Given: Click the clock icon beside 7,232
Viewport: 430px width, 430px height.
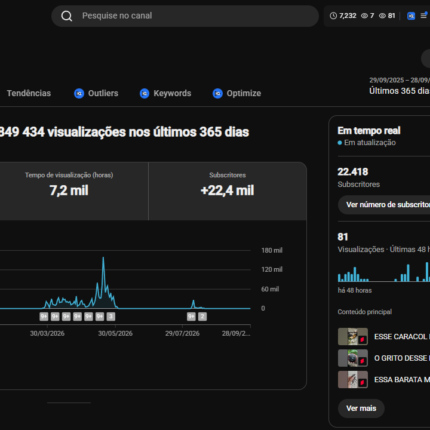Looking at the screenshot, I should (333, 16).
